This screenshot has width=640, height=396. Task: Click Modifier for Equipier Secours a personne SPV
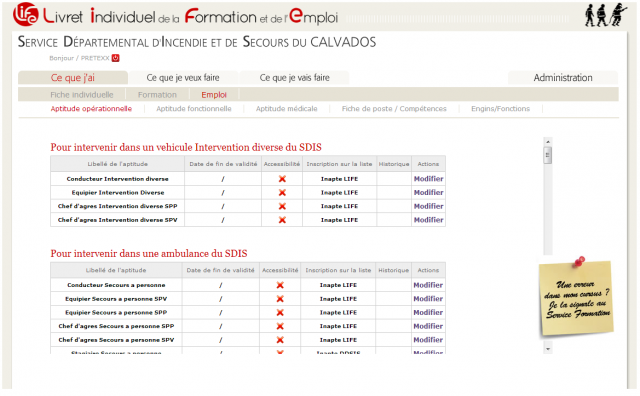coord(428,299)
